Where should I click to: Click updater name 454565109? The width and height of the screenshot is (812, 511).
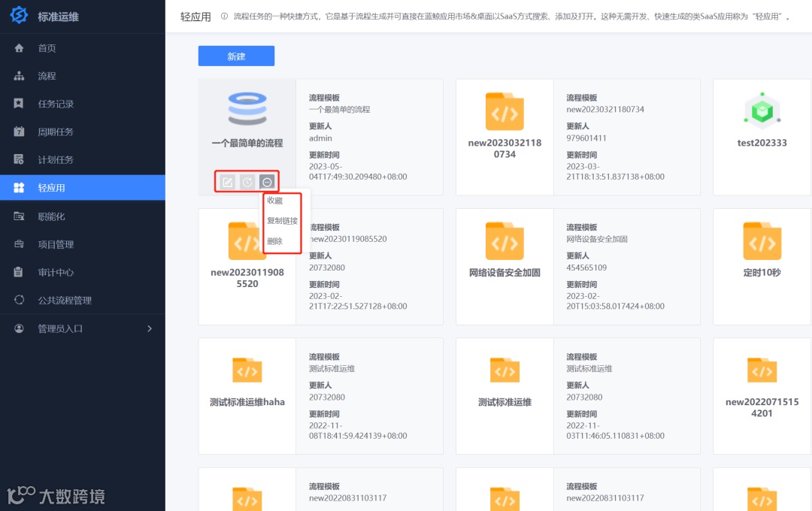click(x=586, y=268)
